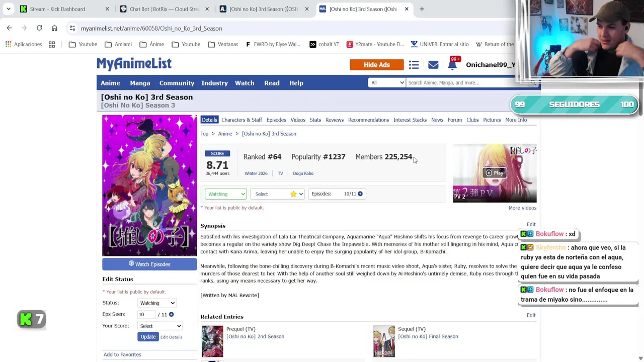
Task: Close the Stream - Kick Dashboard tab
Action: tap(107, 9)
